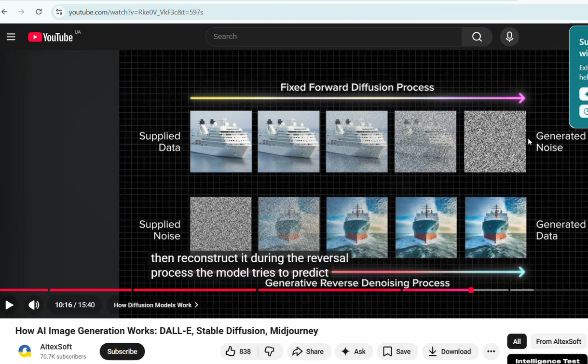The height and width of the screenshot is (364, 588).
Task: Dislike the video with thumbs down
Action: click(270, 351)
